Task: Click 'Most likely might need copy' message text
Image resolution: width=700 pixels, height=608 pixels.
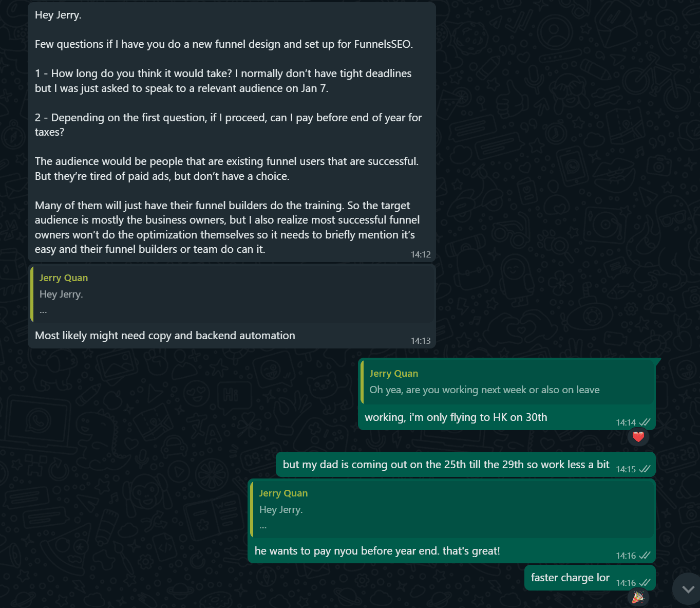Action: point(165,336)
